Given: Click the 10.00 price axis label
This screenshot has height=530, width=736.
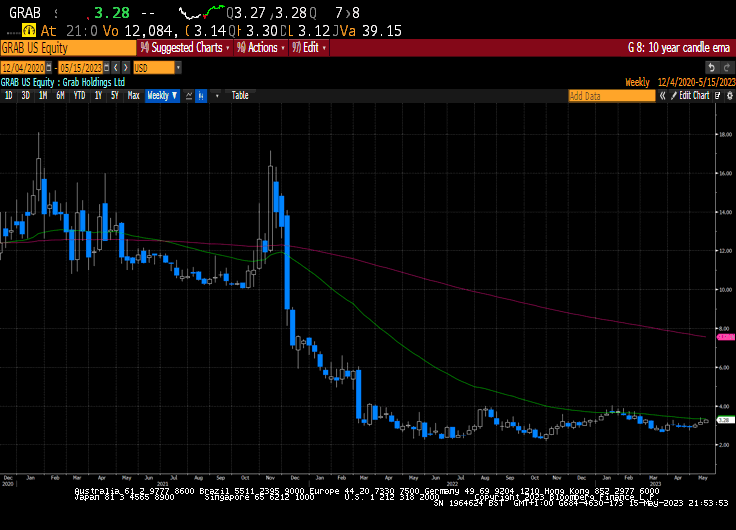Looking at the screenshot, I should (725, 290).
